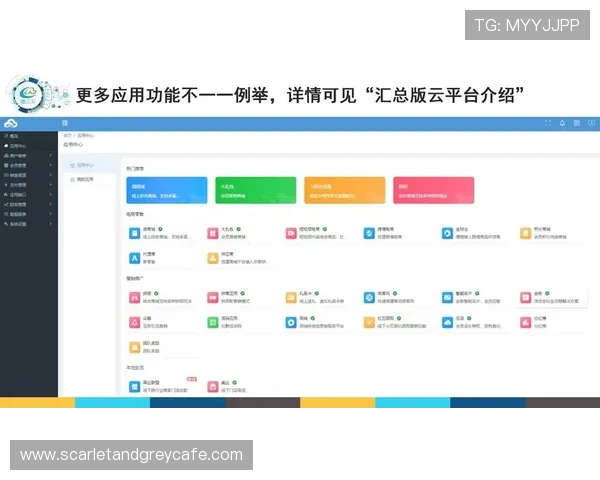The width and height of the screenshot is (600, 480).
Task: Click the blue store icon under 本地生活
Action: [x=134, y=387]
